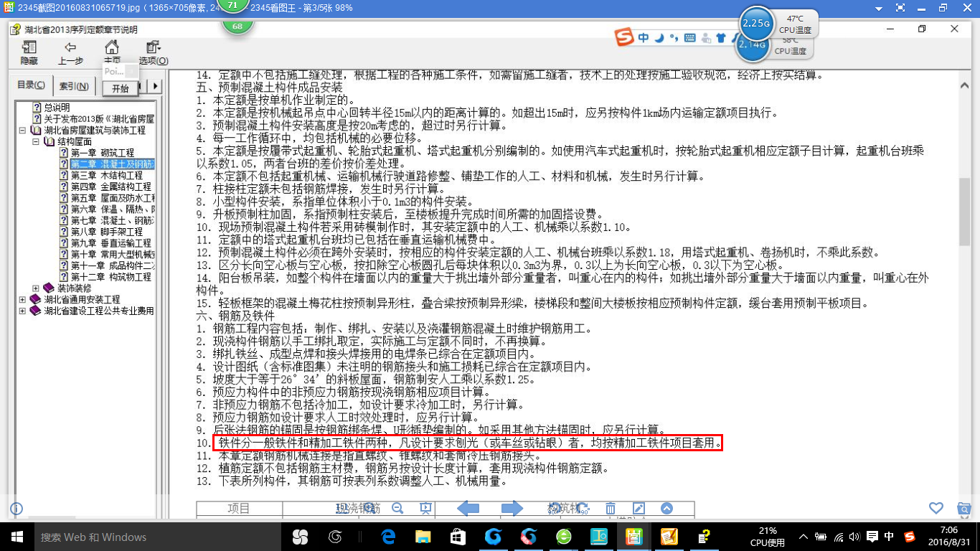Select 第三章 木结构工程
The width and height of the screenshot is (980, 551).
106,176
